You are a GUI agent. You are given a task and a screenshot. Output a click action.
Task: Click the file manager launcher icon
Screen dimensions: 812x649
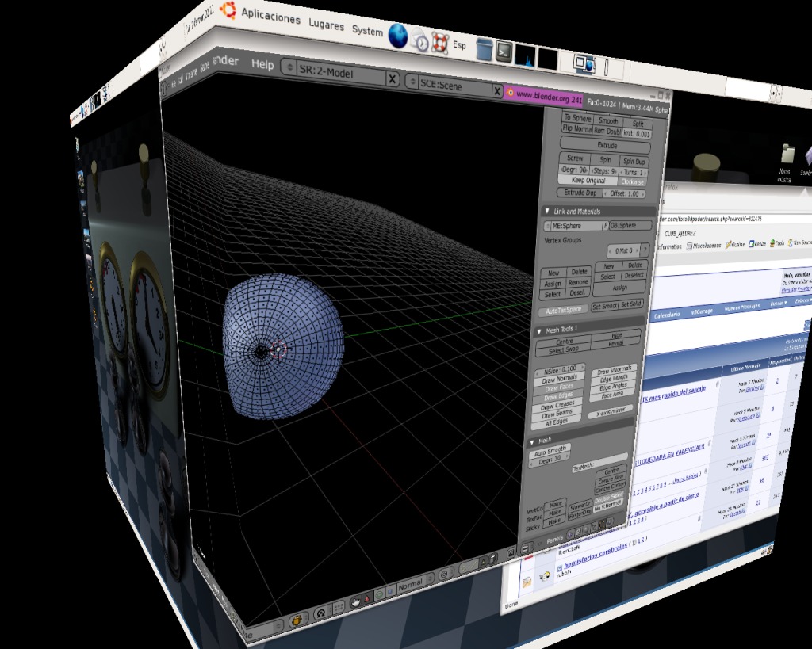[x=485, y=48]
